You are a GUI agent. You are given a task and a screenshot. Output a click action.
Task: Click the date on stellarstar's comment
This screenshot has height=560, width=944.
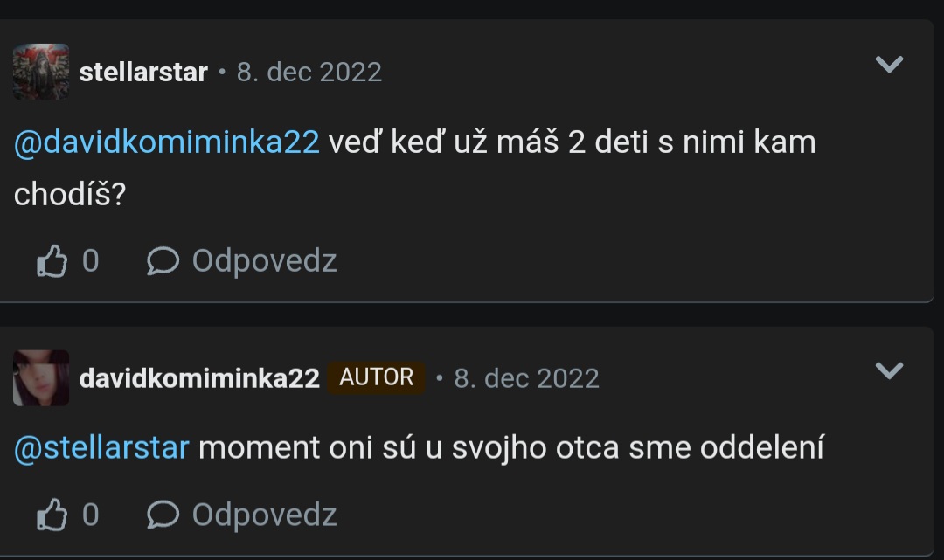[x=309, y=73]
